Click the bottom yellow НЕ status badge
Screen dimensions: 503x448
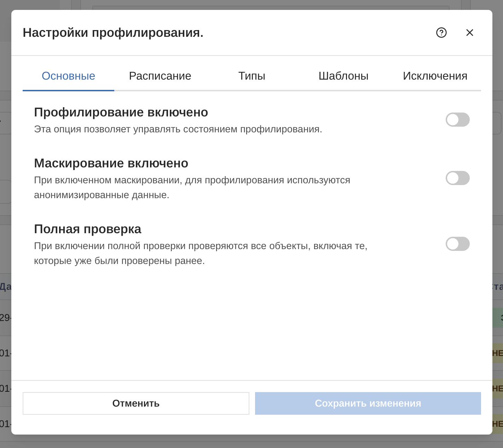click(x=499, y=422)
